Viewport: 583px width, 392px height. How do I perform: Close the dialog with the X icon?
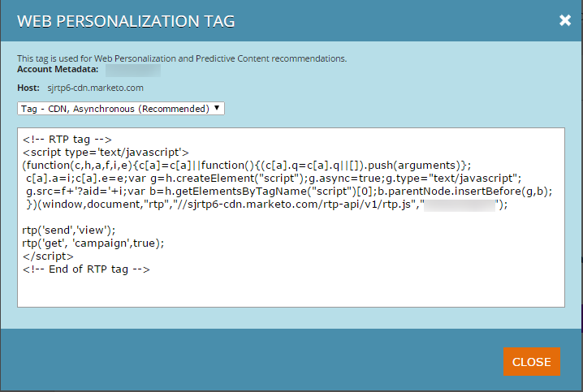tap(565, 20)
